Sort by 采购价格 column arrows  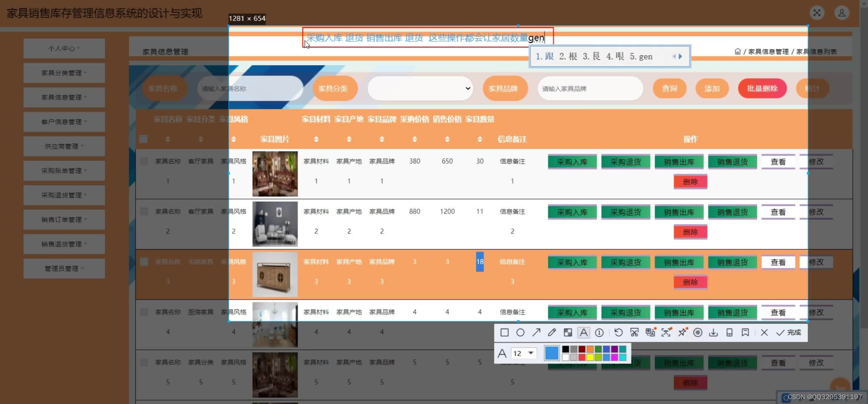tap(415, 139)
